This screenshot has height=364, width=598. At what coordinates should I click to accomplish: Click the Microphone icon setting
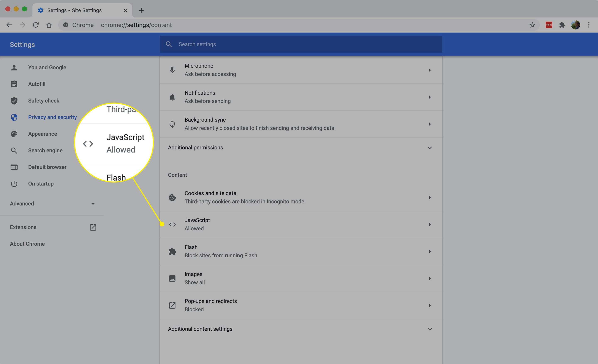click(x=172, y=70)
